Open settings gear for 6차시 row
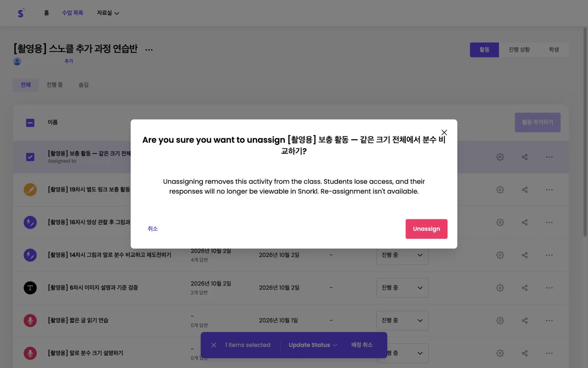Viewport: 588px width, 368px height. click(x=500, y=288)
